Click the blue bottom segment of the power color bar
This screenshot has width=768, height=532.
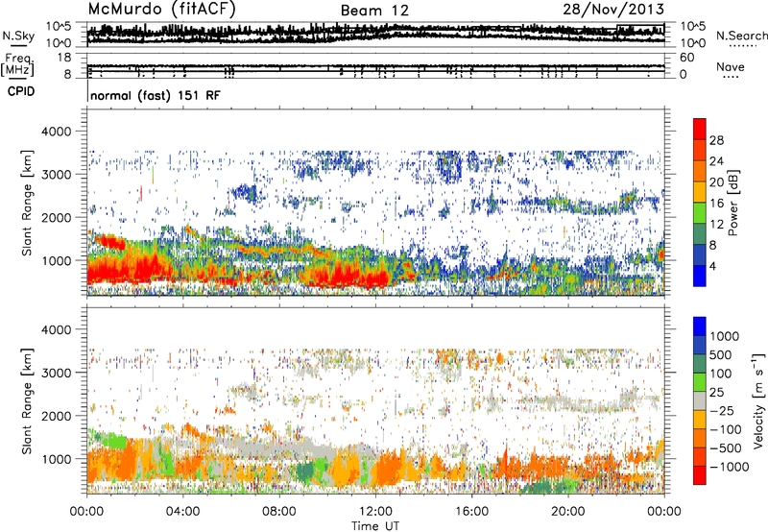click(x=700, y=277)
